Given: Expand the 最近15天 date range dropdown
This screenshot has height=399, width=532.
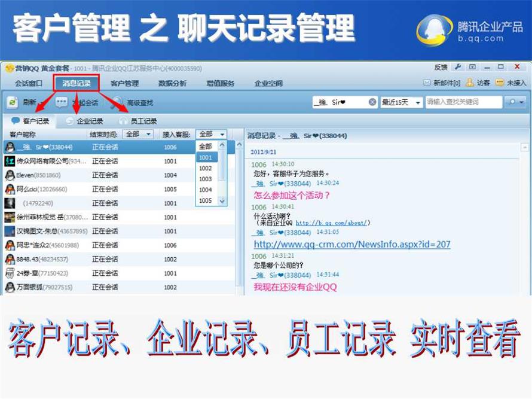Looking at the screenshot, I should tap(418, 102).
